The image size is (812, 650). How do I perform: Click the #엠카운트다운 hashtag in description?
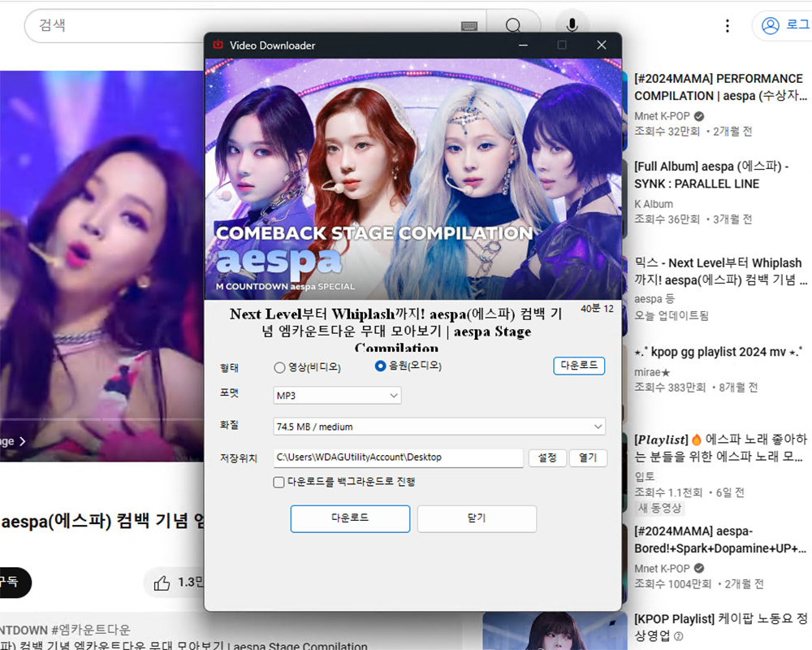tap(91, 630)
